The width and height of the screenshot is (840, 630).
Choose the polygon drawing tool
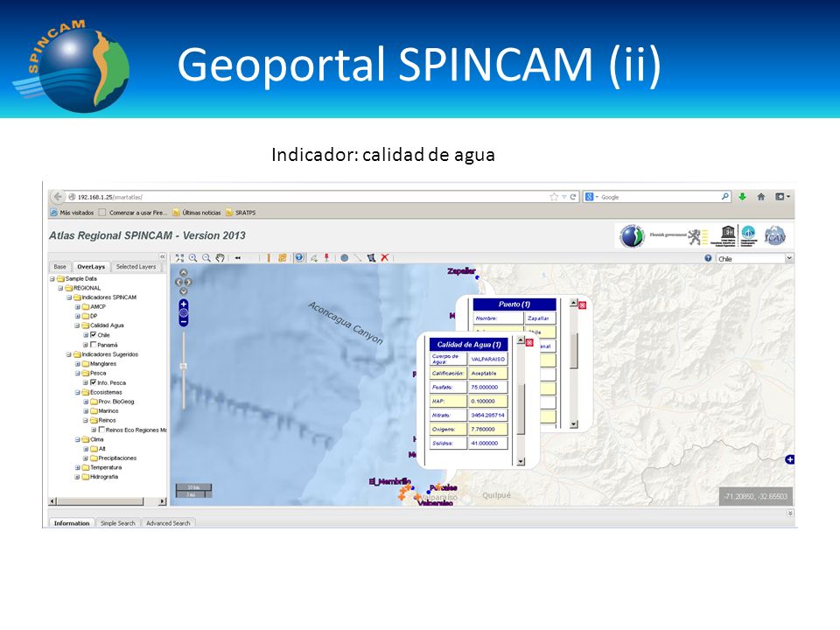pos(371,257)
